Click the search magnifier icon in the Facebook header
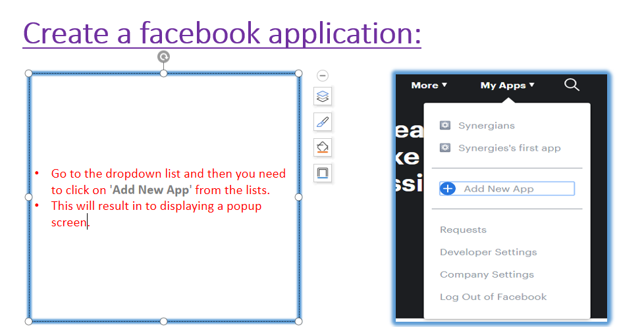644x327 pixels. (x=572, y=85)
